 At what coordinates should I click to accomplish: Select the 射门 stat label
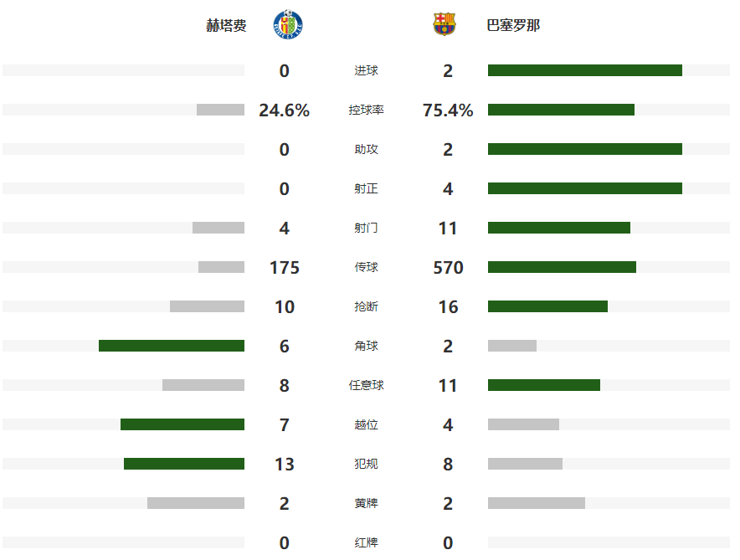pos(366,228)
